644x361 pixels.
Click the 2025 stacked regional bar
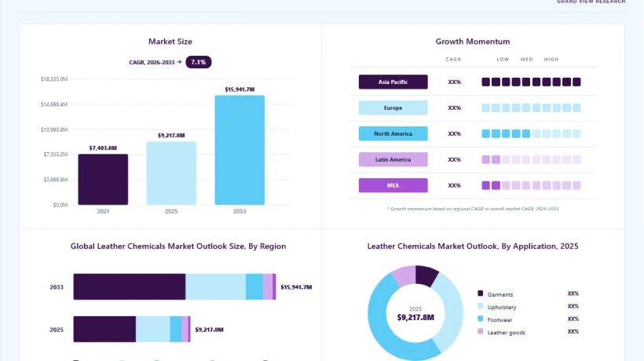point(132,329)
